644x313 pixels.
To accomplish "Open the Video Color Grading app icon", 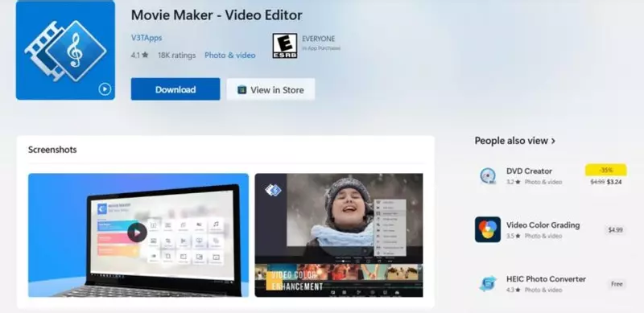I will click(488, 229).
